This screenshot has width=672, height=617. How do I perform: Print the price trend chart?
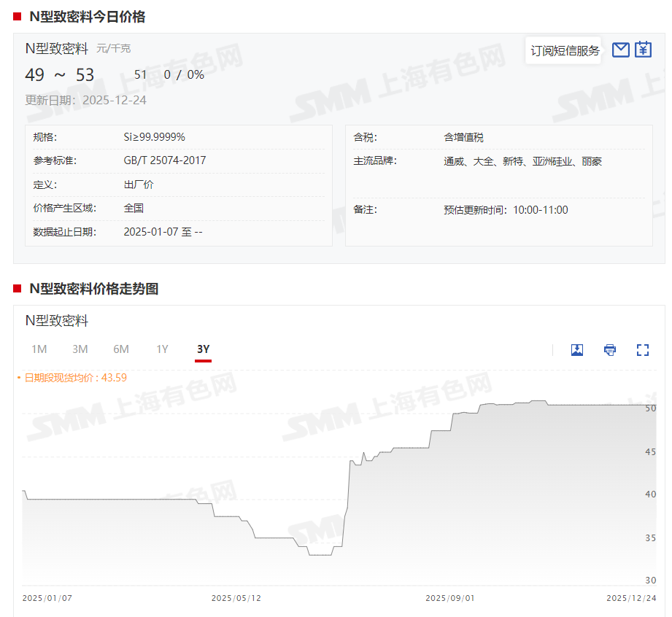[x=610, y=350]
